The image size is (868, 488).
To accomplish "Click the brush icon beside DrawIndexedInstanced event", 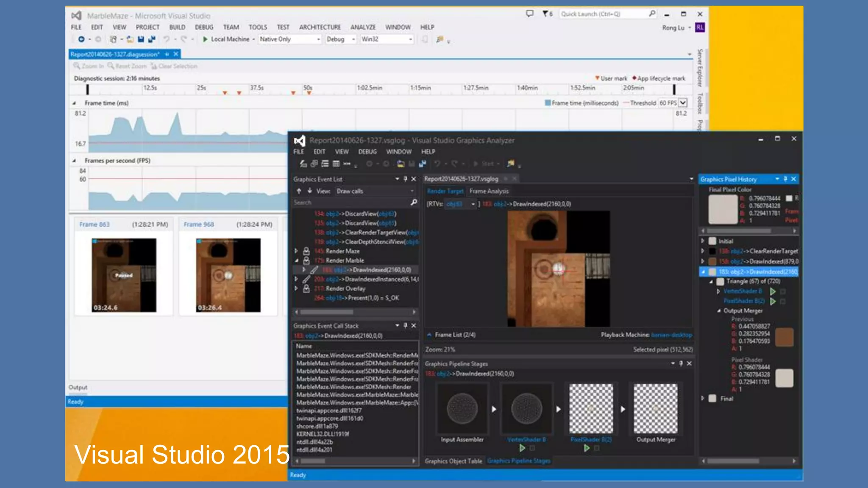I will [x=306, y=279].
